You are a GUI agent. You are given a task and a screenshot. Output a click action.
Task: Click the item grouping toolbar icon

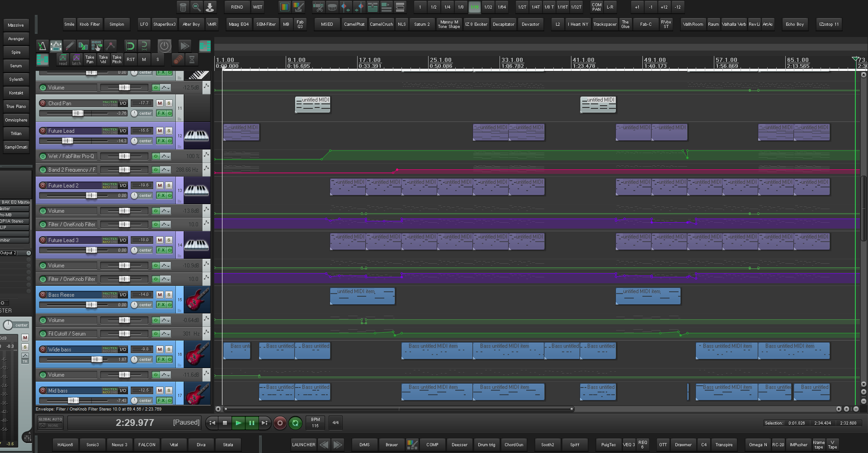(x=83, y=46)
